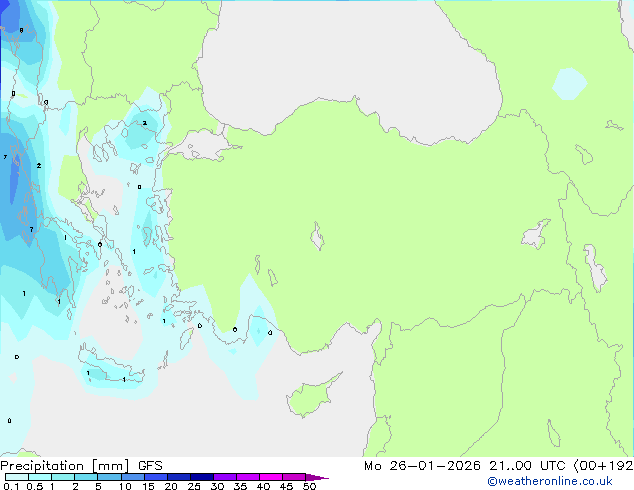
Task: Click the '50' legend scale label
Action: tap(309, 486)
